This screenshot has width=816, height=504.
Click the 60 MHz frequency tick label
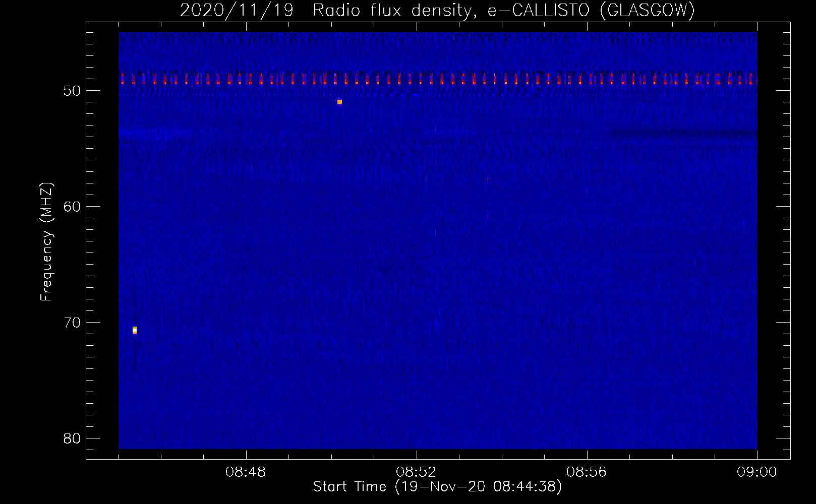[x=72, y=207]
